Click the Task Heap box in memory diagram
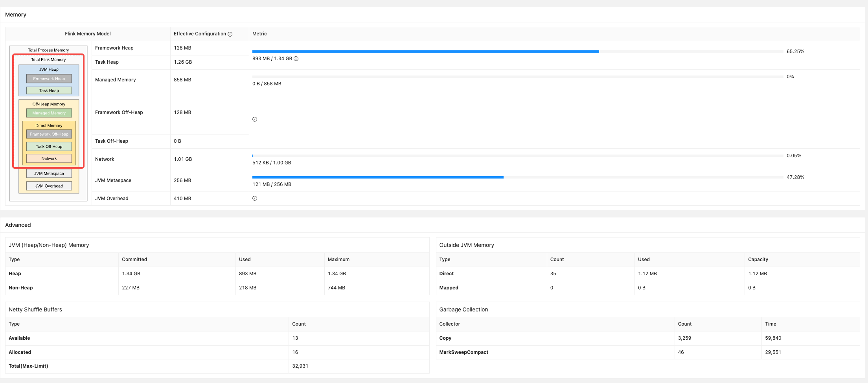This screenshot has height=383, width=868. point(49,90)
